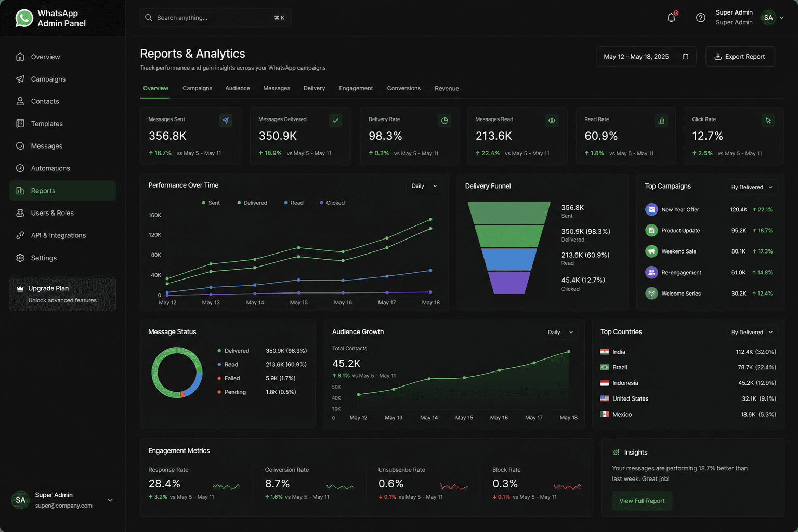Click the India country row

coord(688,352)
